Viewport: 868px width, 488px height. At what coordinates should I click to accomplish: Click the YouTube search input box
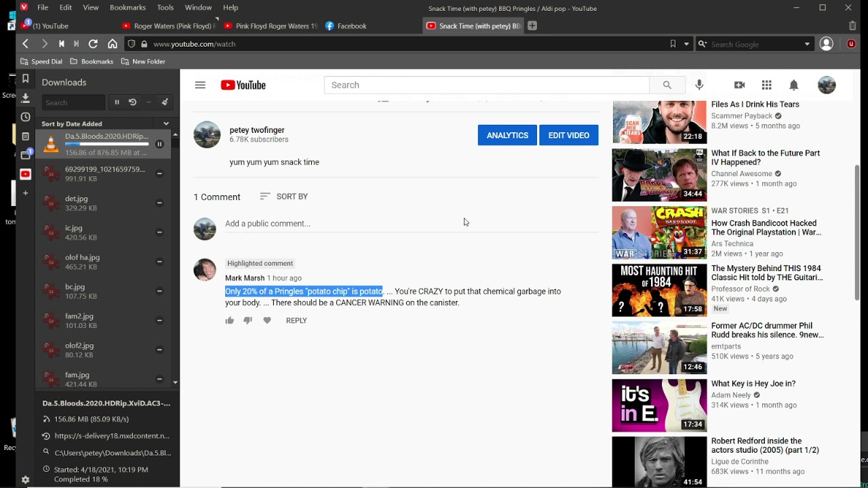tap(486, 85)
